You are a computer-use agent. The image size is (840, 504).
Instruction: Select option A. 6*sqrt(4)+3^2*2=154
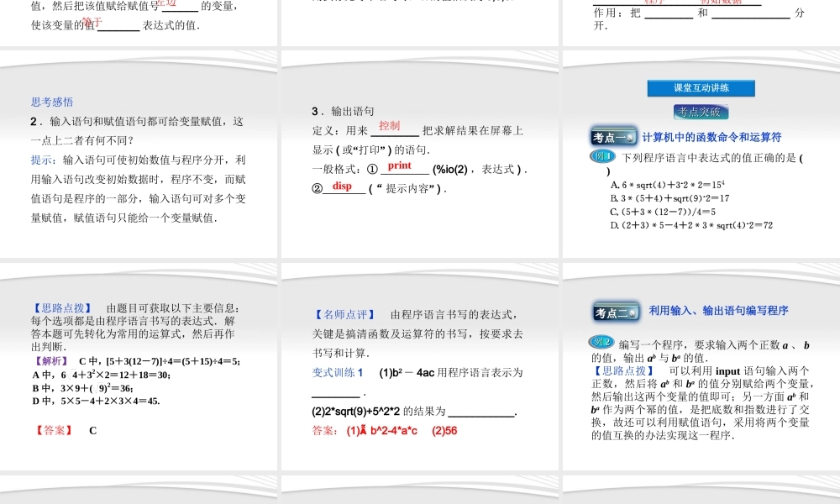click(x=668, y=184)
